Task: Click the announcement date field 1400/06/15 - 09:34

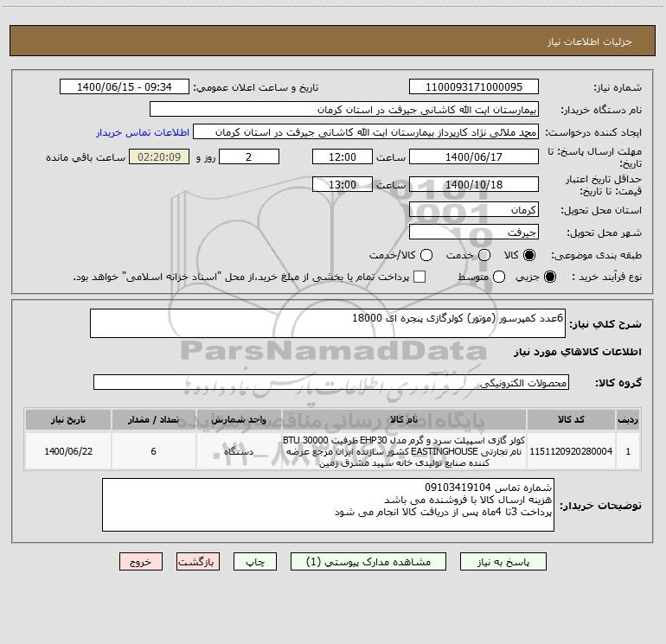Action: tap(125, 86)
